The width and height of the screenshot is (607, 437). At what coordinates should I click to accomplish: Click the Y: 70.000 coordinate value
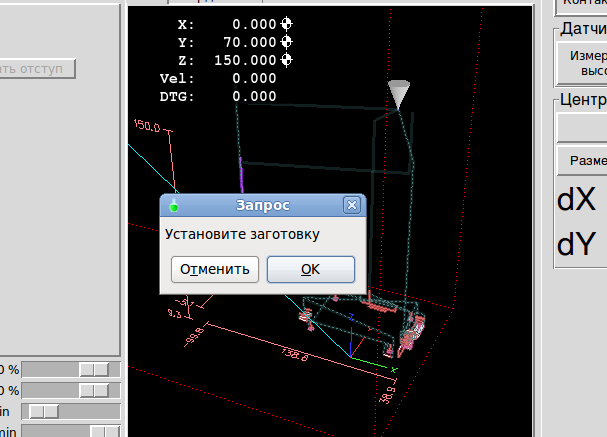pos(250,42)
